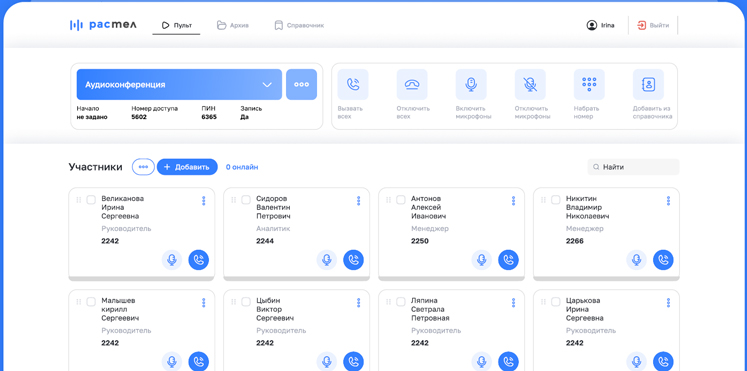Viewport: 747px width, 371px height.
Task: Check the box for Ляпина Светрала Петровная
Action: (401, 301)
